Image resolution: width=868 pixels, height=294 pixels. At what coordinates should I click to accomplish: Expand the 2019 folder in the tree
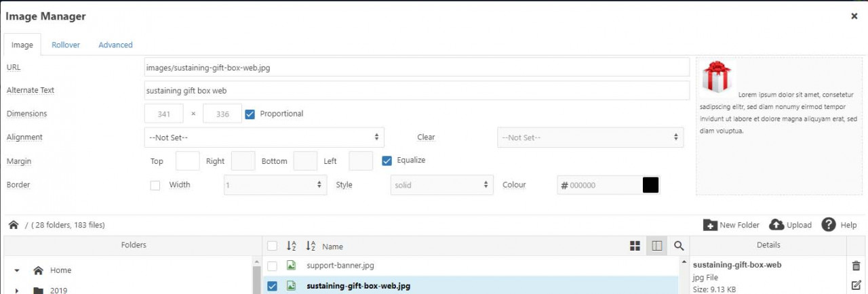(x=16, y=290)
